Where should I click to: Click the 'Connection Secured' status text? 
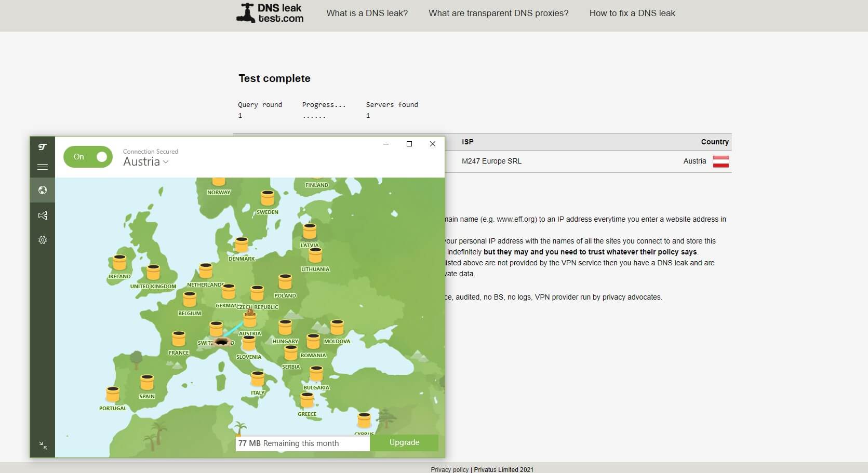click(151, 152)
